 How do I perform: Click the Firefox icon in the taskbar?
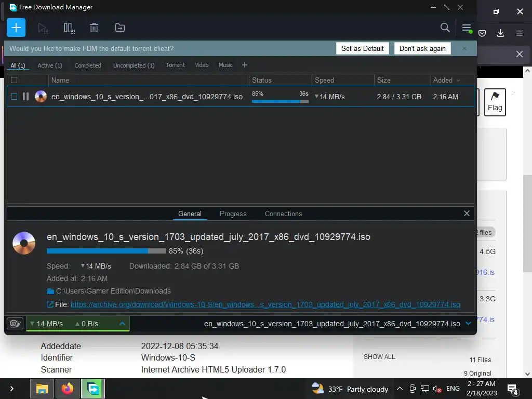[x=67, y=389]
